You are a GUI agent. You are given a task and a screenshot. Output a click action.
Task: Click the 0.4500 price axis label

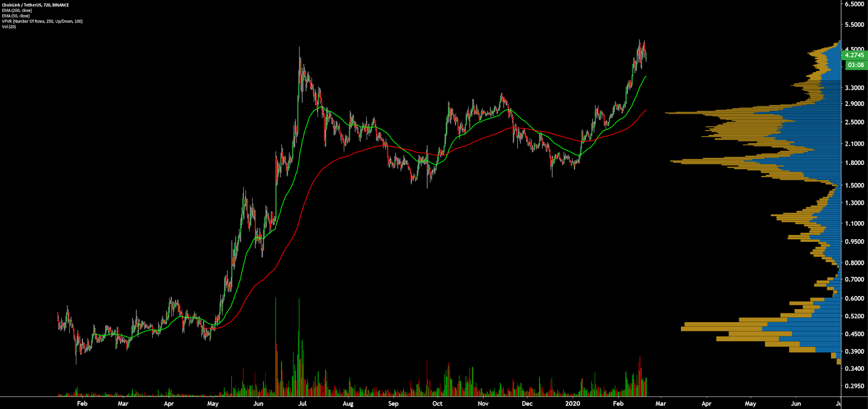click(x=854, y=334)
